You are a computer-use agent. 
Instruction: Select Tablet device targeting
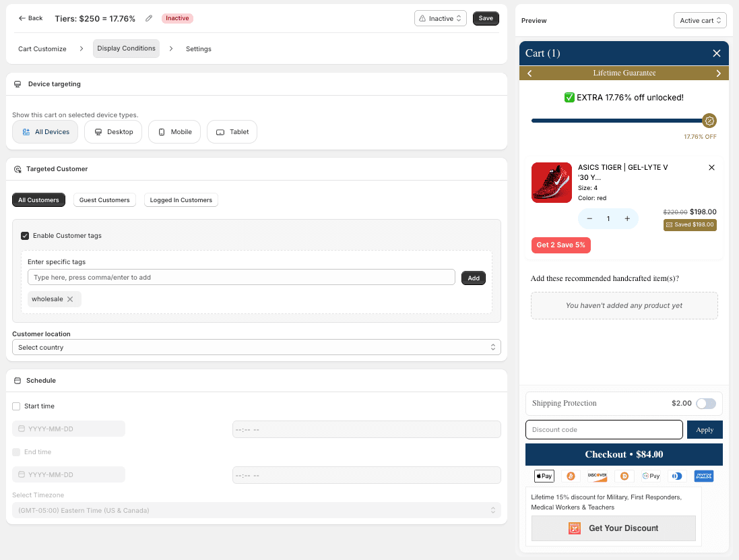pos(232,132)
